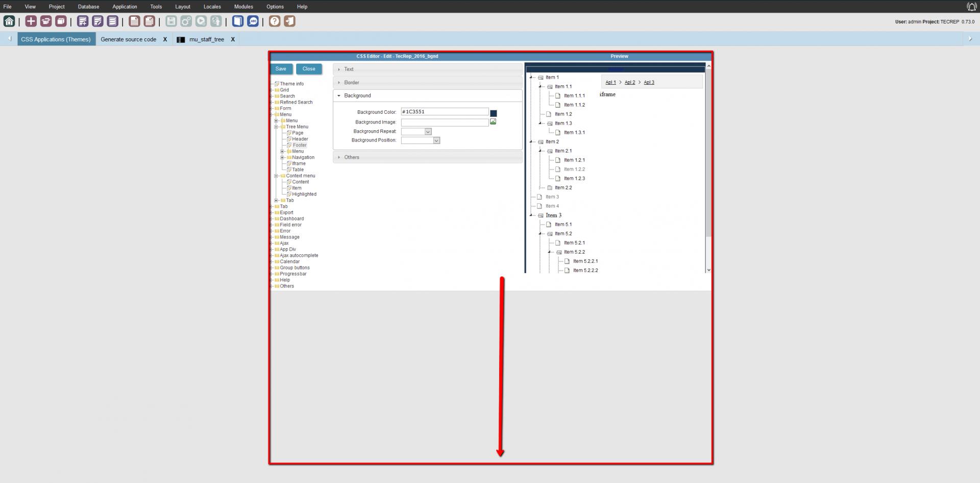Click the Save button
The width and height of the screenshot is (980, 483).
click(281, 69)
